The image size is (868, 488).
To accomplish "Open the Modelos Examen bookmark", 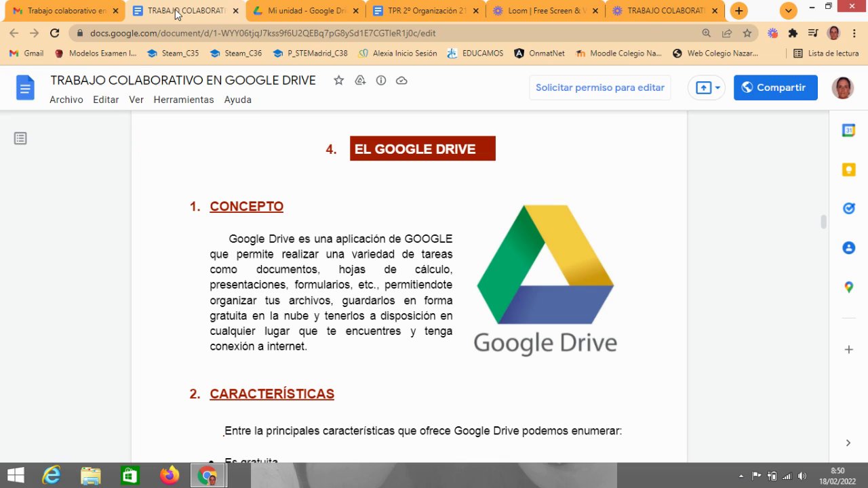I will pos(96,53).
